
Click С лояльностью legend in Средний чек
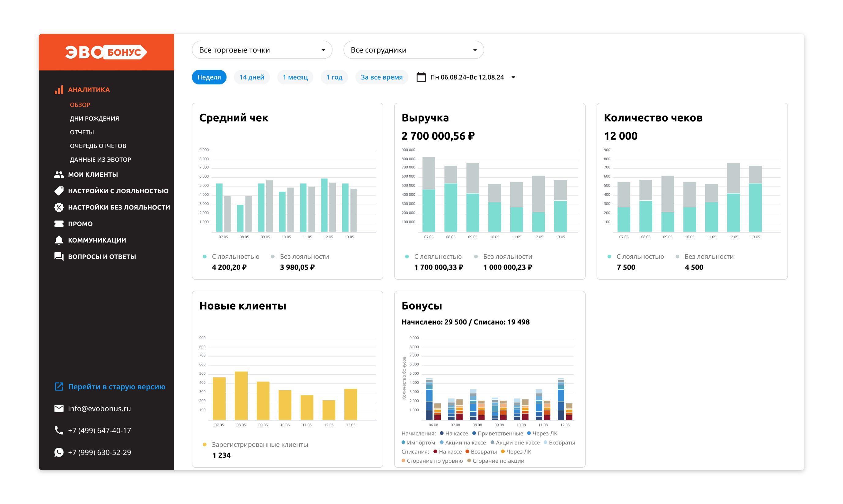[x=235, y=256]
